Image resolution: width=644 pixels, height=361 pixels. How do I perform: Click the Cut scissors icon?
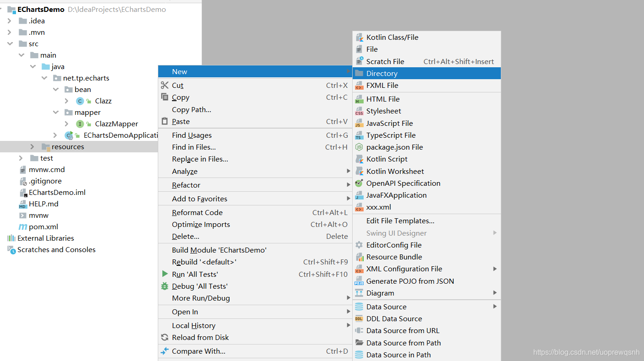[165, 85]
